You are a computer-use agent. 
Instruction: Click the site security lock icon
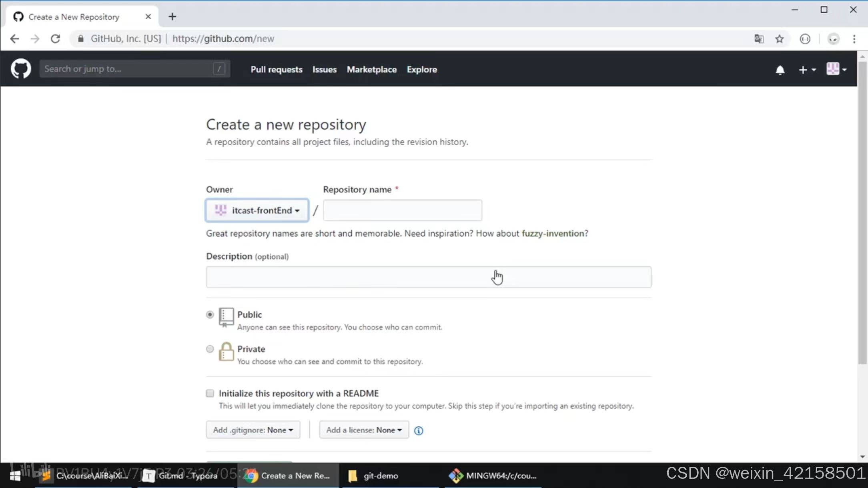tap(80, 39)
